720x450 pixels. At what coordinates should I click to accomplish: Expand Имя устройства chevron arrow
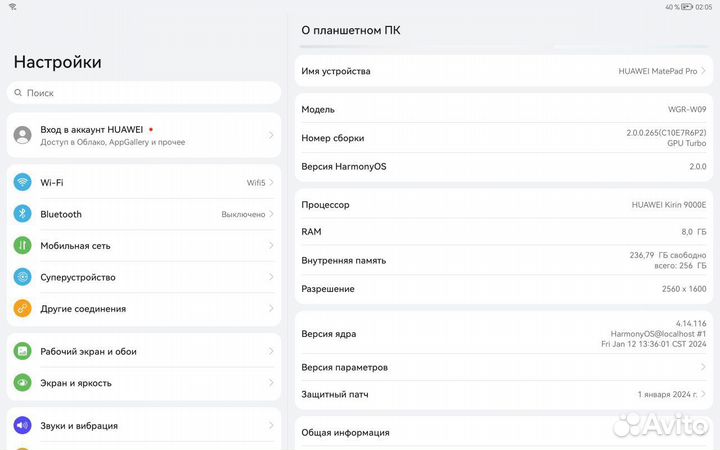(x=704, y=71)
